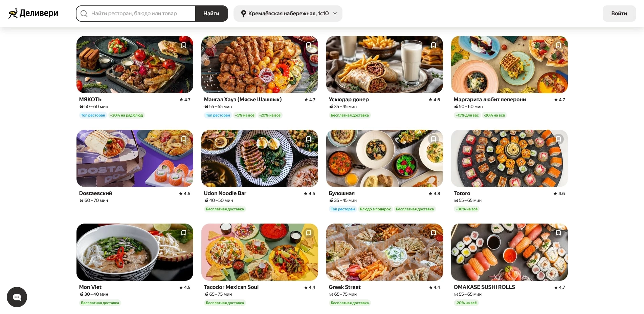Open the Булошная restaurant photo
This screenshot has height=314, width=644.
[384, 158]
